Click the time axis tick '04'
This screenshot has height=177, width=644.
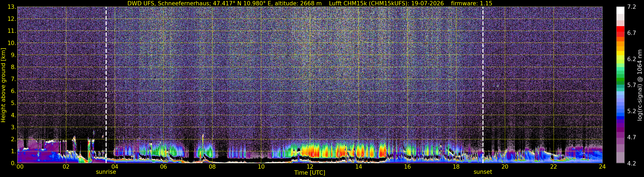115,167
